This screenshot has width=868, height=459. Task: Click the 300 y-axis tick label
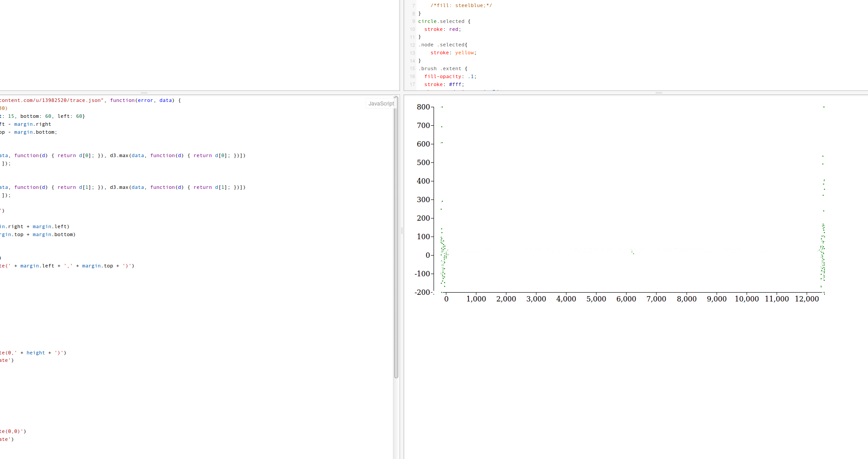423,199
